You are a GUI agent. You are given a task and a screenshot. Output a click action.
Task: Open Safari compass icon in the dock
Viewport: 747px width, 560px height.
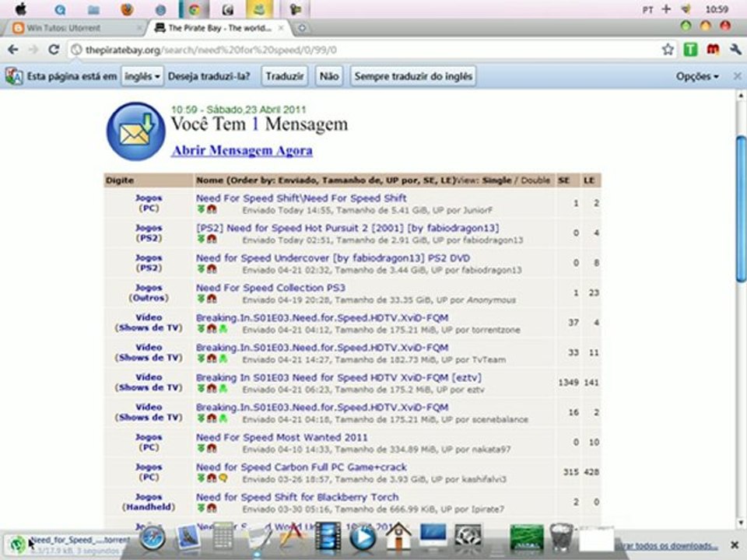pyautogui.click(x=153, y=539)
